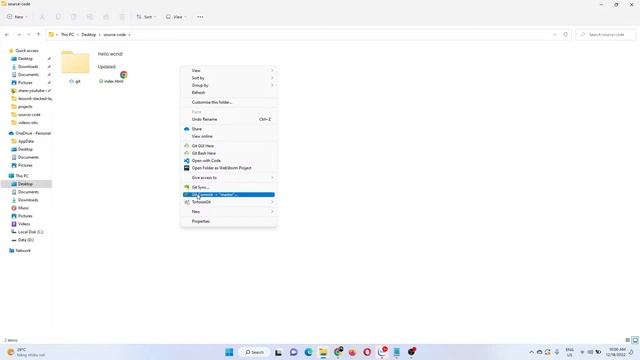Click the Cut scissors toolbar icon
This screenshot has width=640, height=360.
pos(42,17)
